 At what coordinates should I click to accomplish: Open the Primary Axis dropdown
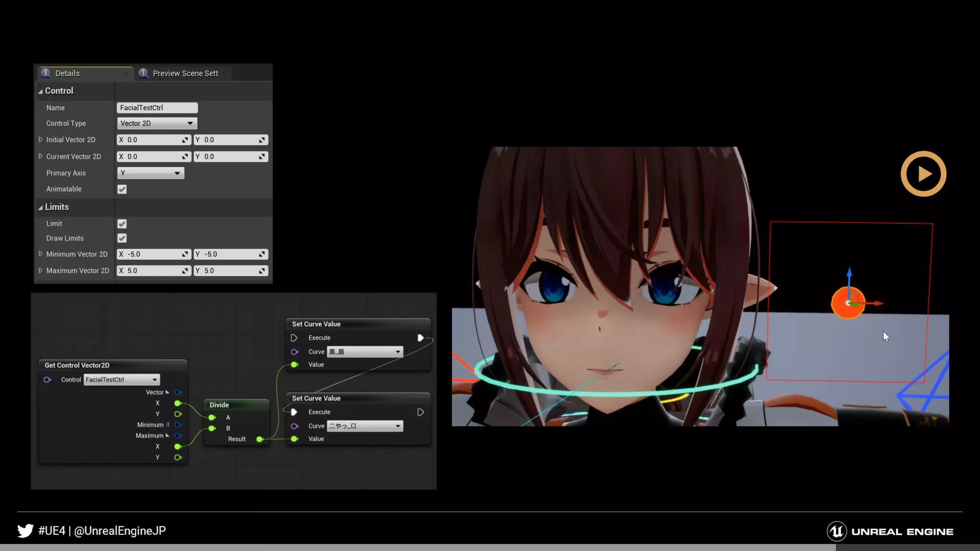click(150, 173)
